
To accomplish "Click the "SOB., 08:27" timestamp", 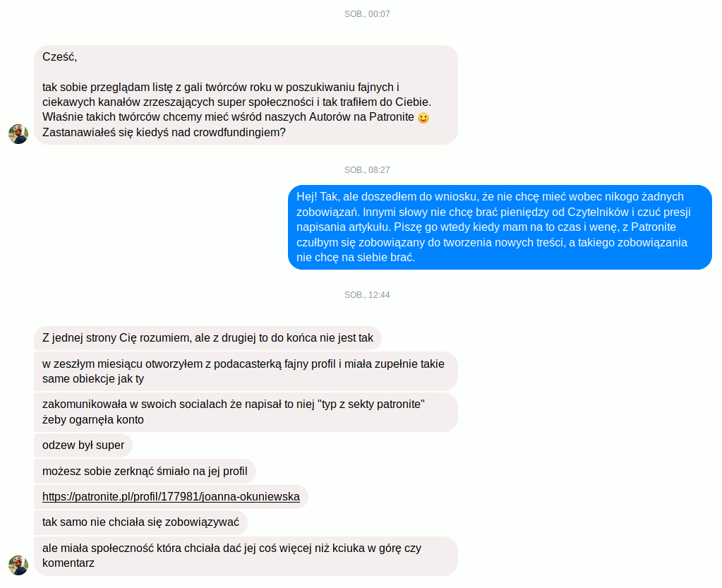I will coord(367,170).
